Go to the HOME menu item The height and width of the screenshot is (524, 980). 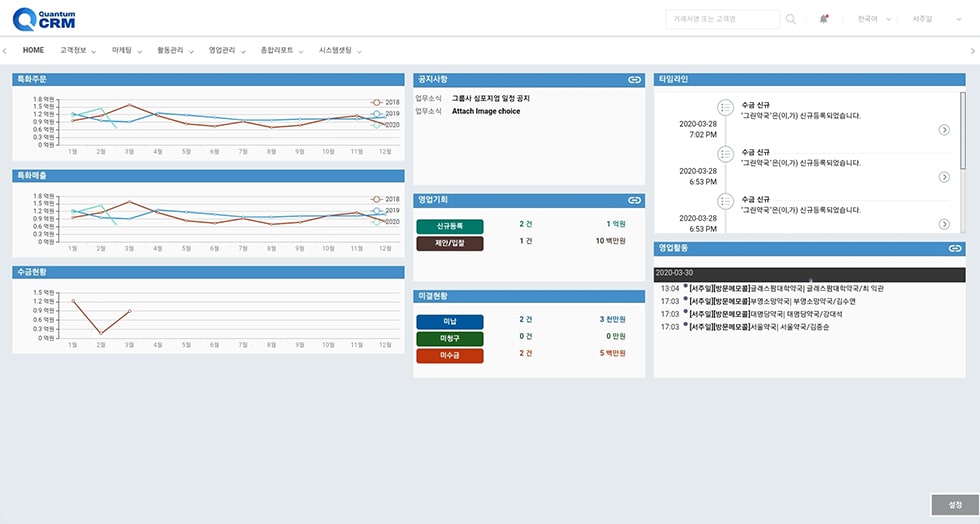click(x=33, y=50)
